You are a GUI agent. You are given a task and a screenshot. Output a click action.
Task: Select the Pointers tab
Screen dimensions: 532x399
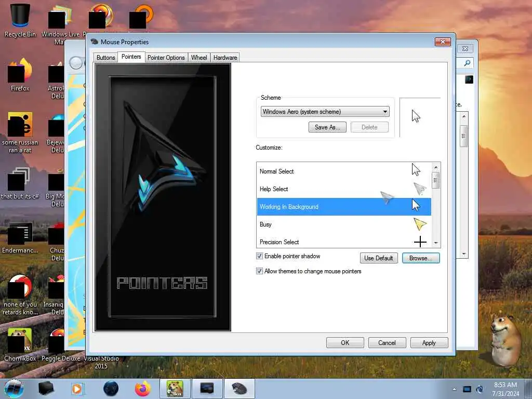tap(131, 57)
